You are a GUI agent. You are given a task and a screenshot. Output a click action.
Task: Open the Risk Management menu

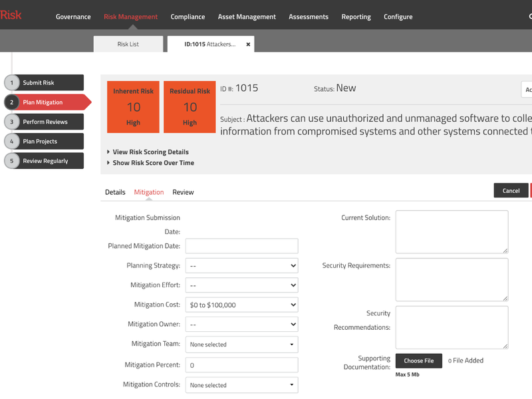pos(130,17)
